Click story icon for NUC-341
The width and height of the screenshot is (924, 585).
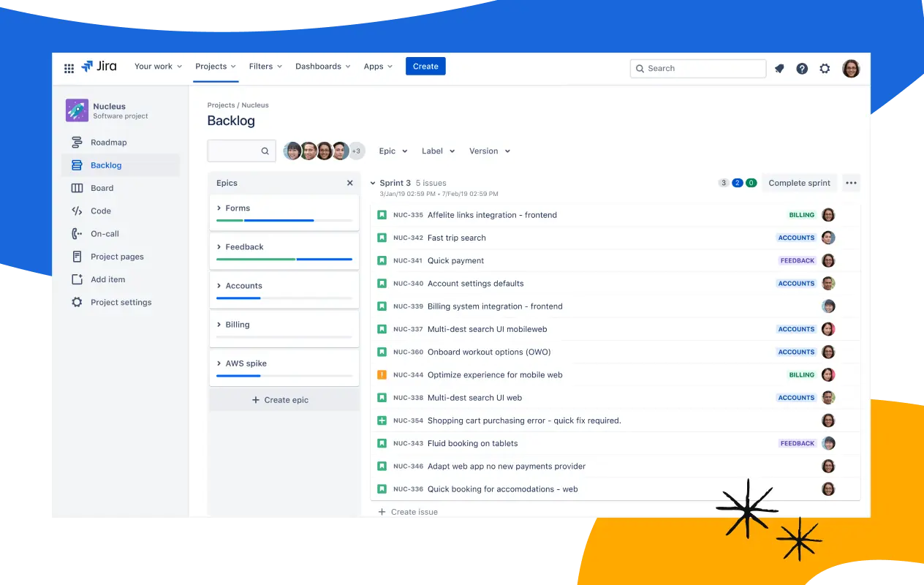tap(382, 260)
